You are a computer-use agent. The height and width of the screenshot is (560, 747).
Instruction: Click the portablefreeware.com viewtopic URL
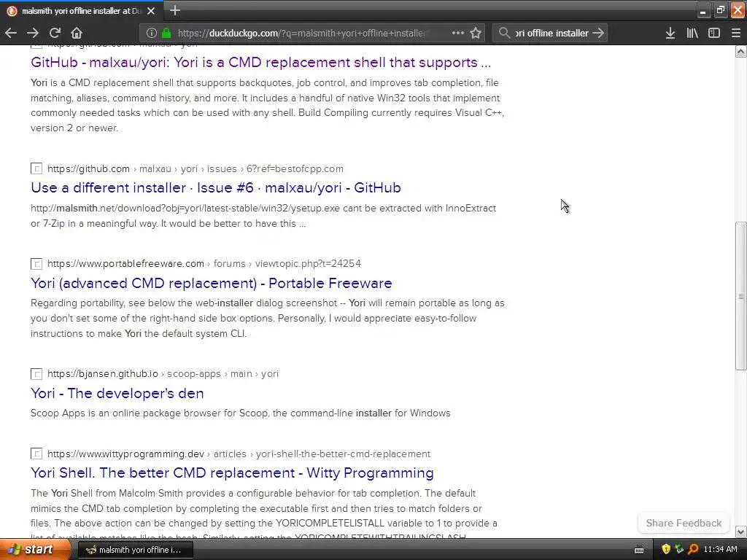[x=204, y=264]
